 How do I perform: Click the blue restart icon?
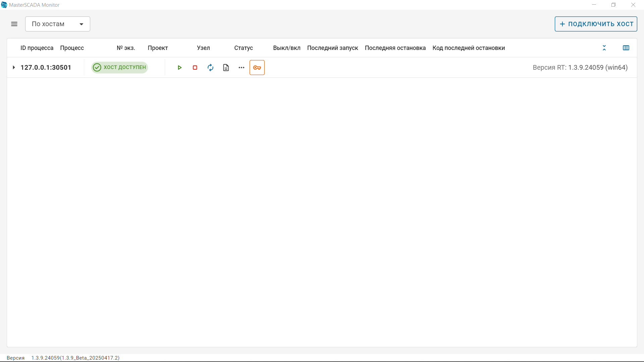[x=210, y=67]
